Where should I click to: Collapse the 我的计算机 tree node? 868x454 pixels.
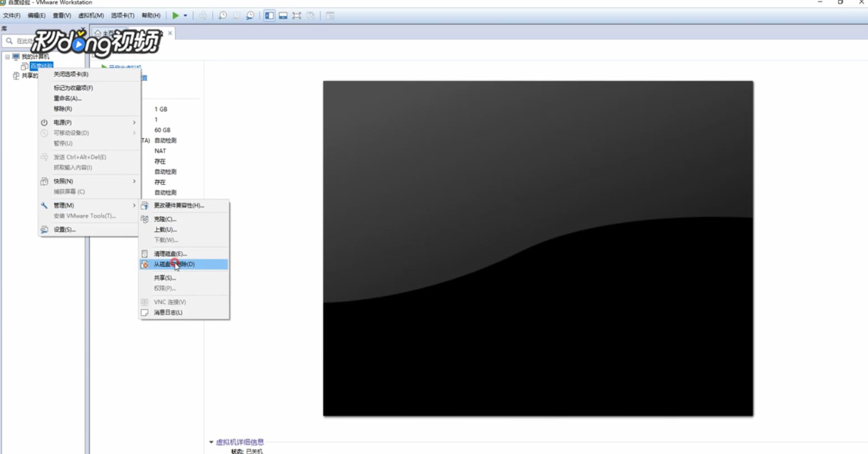tap(8, 57)
